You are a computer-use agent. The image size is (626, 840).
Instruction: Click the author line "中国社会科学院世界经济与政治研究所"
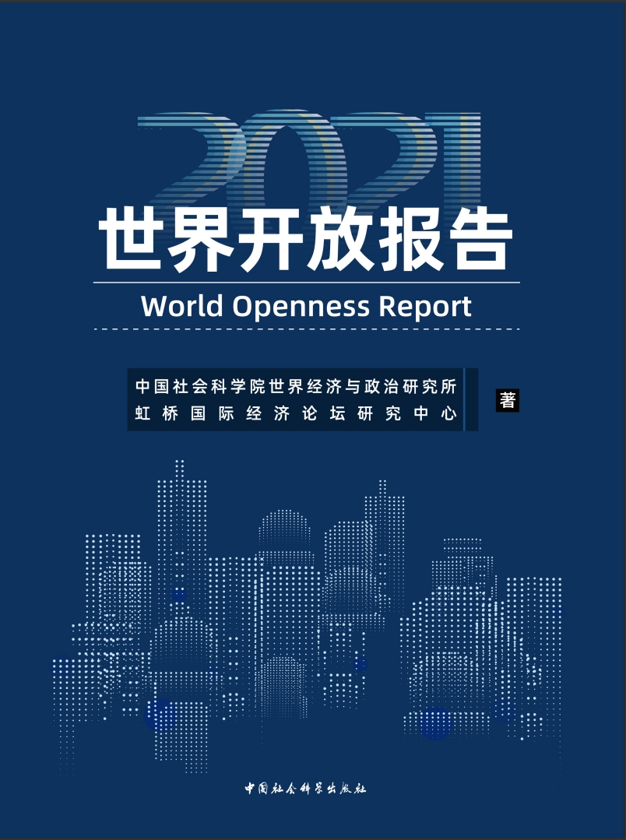tap(295, 386)
